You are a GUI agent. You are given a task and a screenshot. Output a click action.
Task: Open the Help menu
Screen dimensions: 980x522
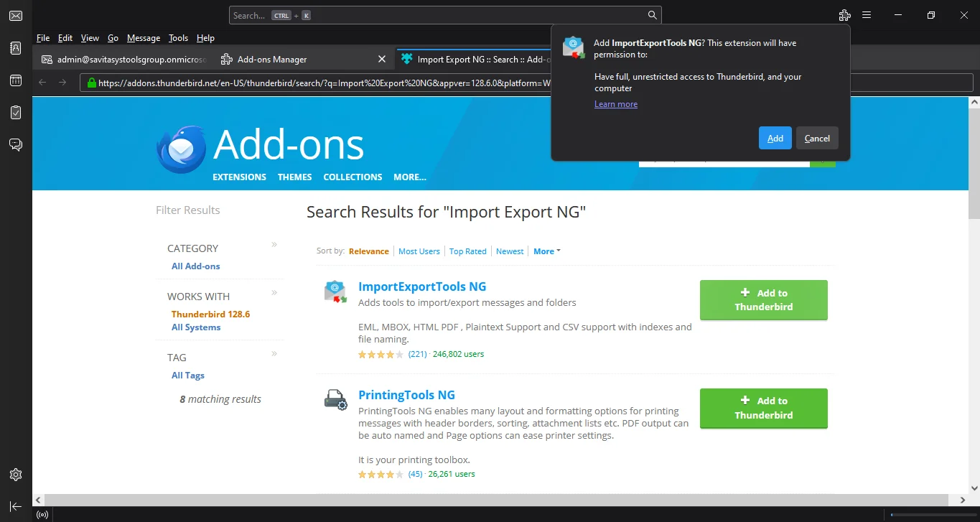(x=205, y=38)
